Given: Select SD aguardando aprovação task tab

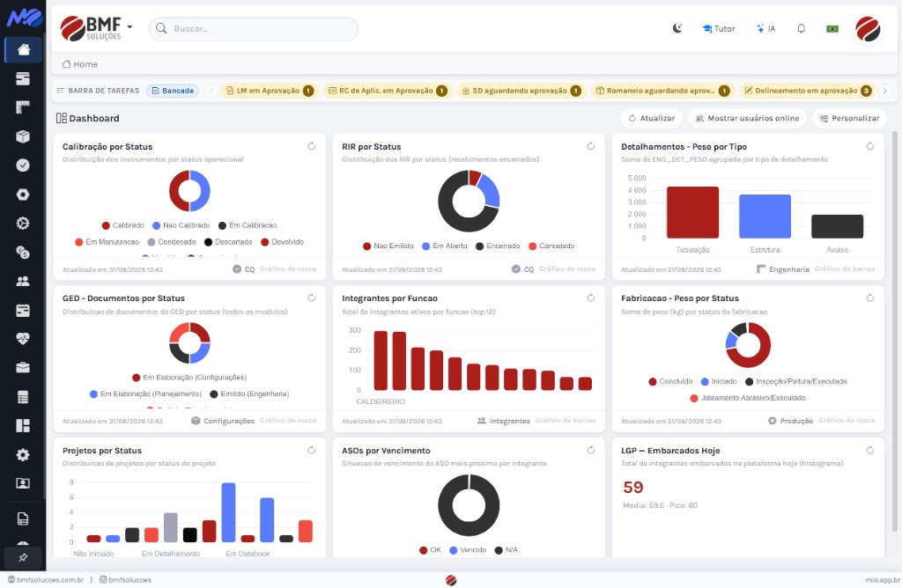Looking at the screenshot, I should click(520, 91).
